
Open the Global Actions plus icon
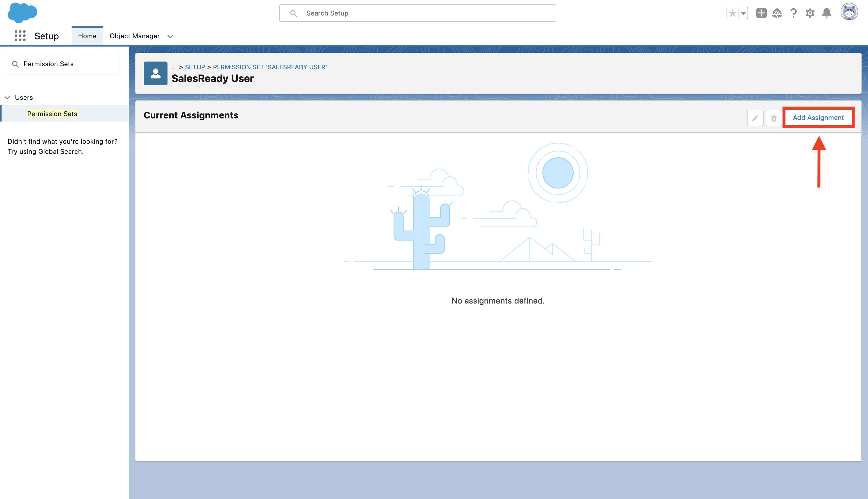click(x=761, y=13)
